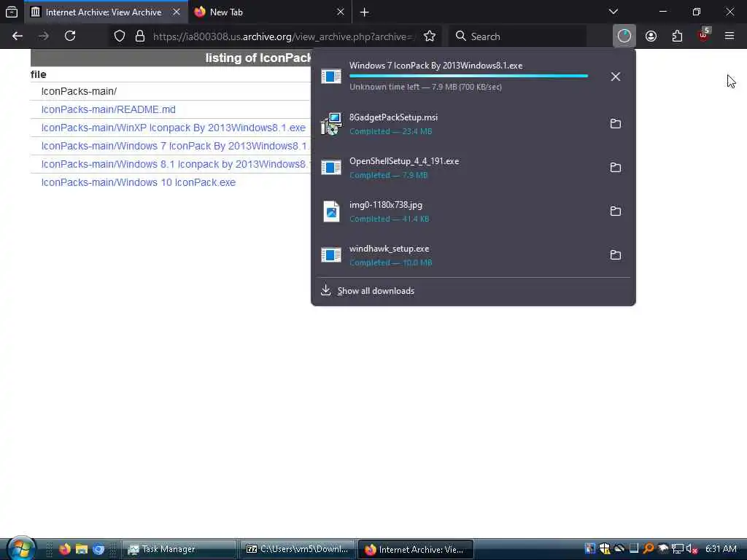
Task: Show 8GadgetPackSetup.msi in folder
Action: [x=616, y=124]
